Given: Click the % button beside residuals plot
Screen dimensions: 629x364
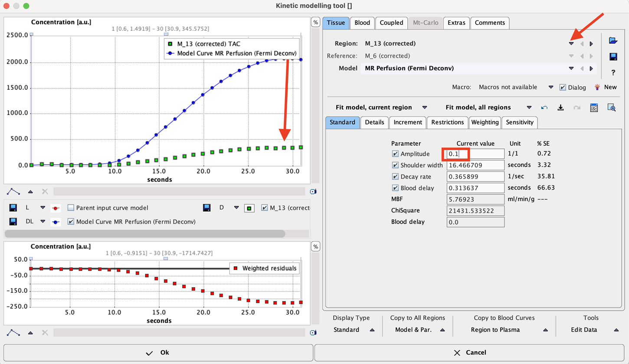Looking at the screenshot, I should 315,246.
